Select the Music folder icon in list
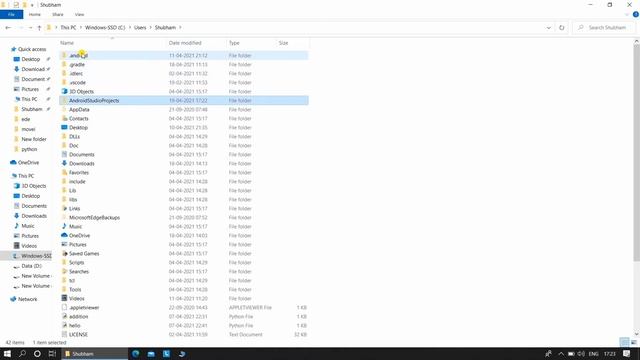 [x=64, y=226]
